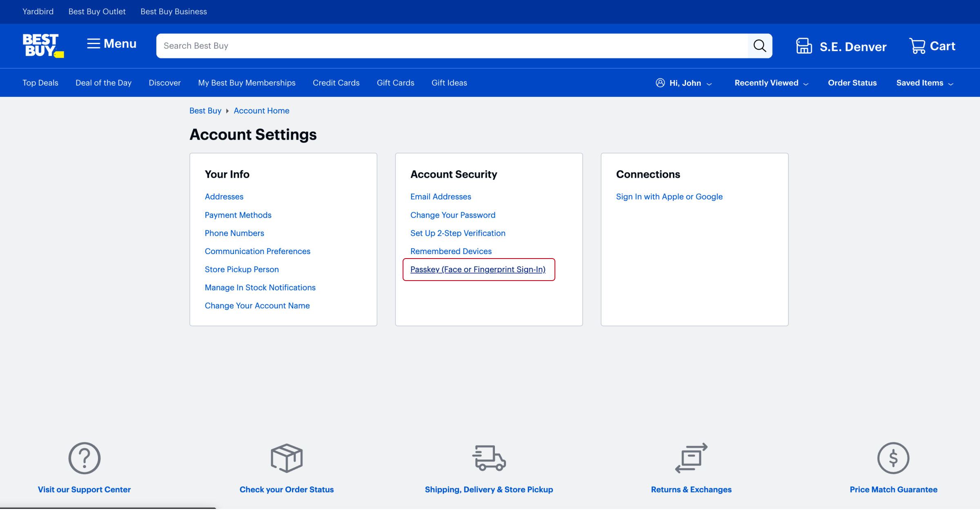Click the Best Buy logo
This screenshot has width=980, height=513.
(x=43, y=46)
